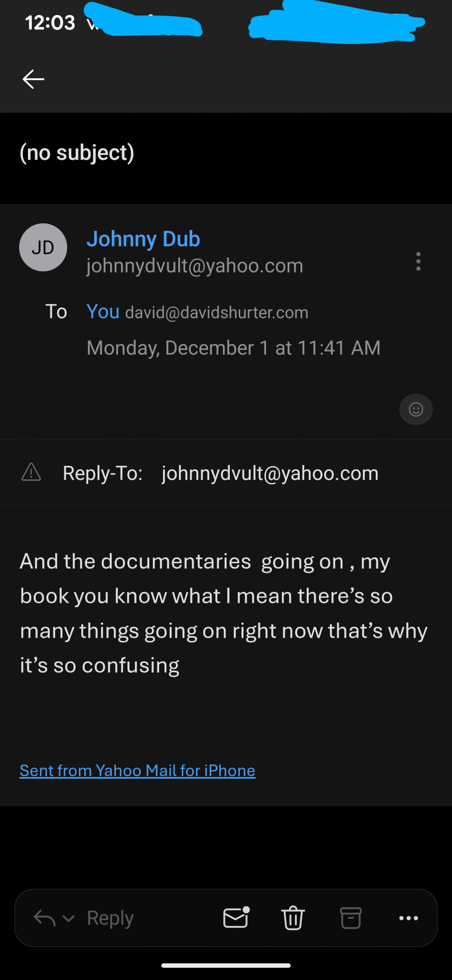Screen dimensions: 452x980
Task: Archive the email using the box icon
Action: coord(351,918)
